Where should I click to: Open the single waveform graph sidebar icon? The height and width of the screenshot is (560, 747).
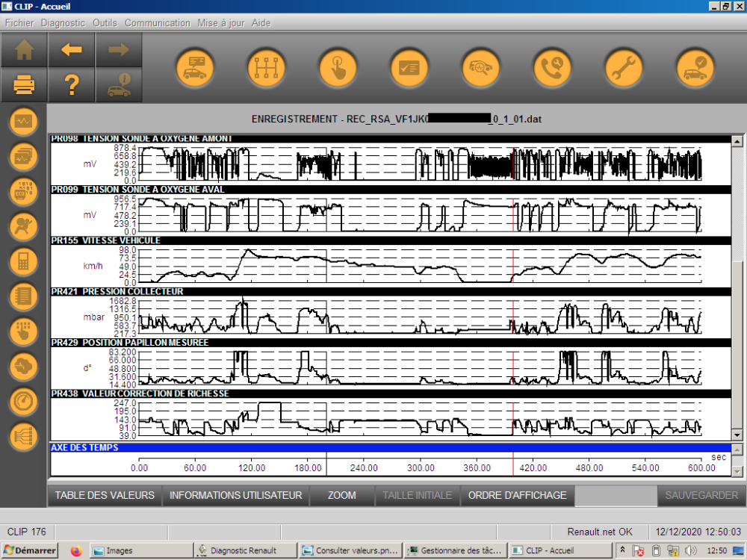tap(23, 122)
